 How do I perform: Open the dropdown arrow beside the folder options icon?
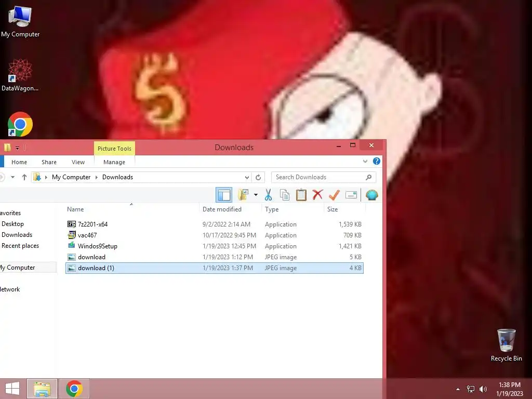click(256, 195)
